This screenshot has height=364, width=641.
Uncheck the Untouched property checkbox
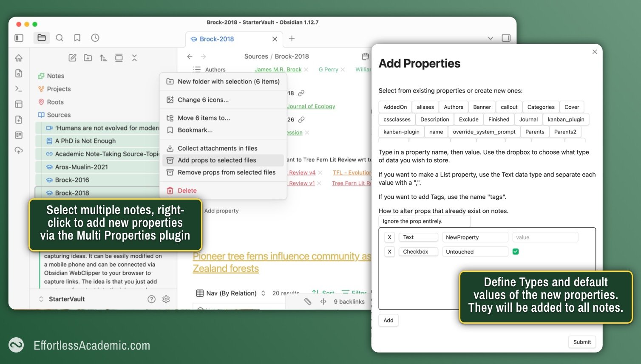click(516, 251)
